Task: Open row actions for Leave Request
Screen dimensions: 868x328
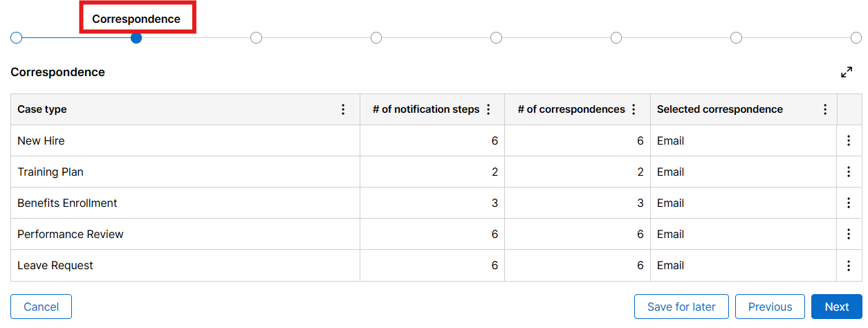Action: [x=849, y=265]
